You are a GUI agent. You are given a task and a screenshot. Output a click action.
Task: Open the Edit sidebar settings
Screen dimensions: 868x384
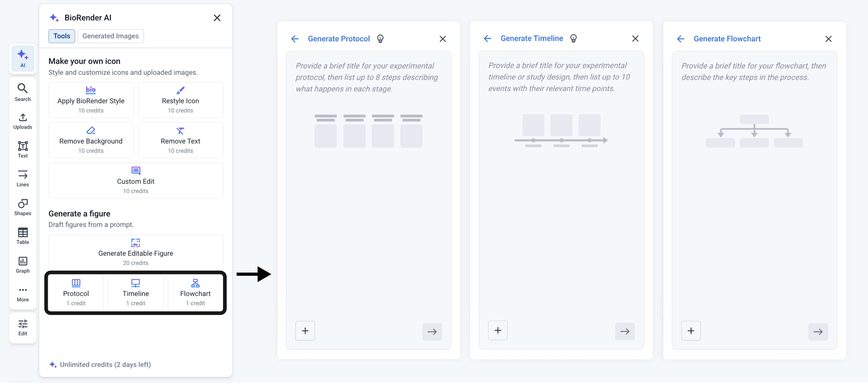[23, 328]
